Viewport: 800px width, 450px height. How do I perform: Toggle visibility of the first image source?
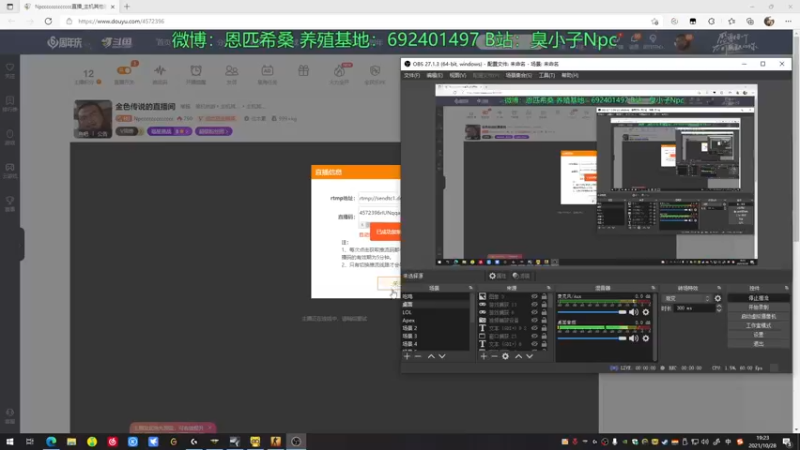coord(534,296)
